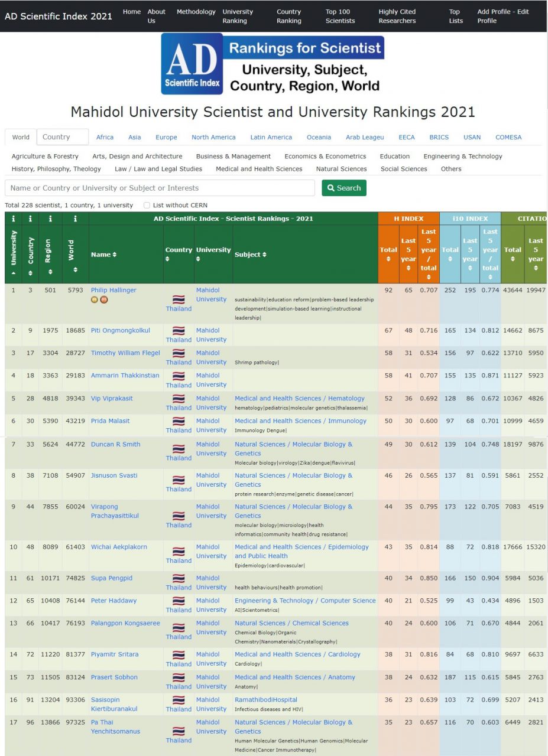The height and width of the screenshot is (756, 548).
Task: Filter by Medical and Health Sciences category
Action: tap(259, 169)
